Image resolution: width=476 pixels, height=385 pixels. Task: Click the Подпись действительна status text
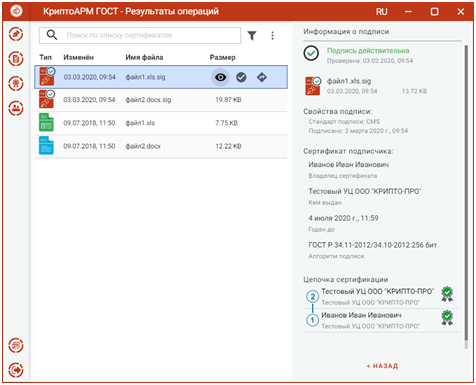[x=368, y=51]
